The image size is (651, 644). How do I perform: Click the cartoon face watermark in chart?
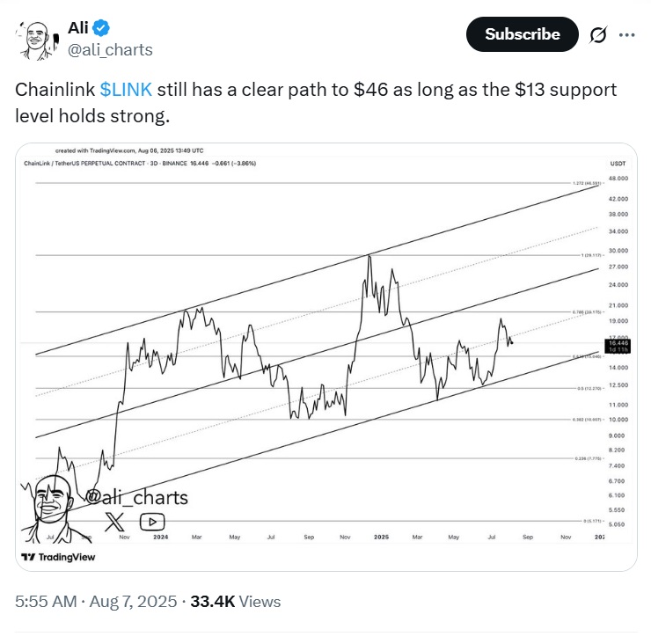tap(50, 509)
